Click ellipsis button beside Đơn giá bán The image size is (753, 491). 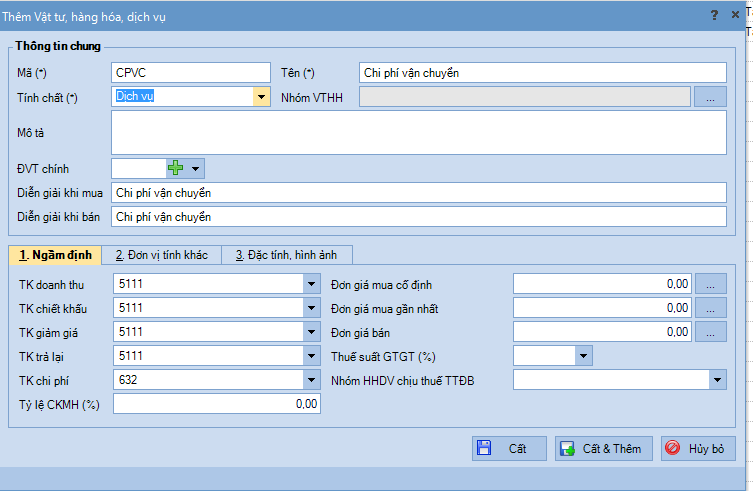(710, 332)
